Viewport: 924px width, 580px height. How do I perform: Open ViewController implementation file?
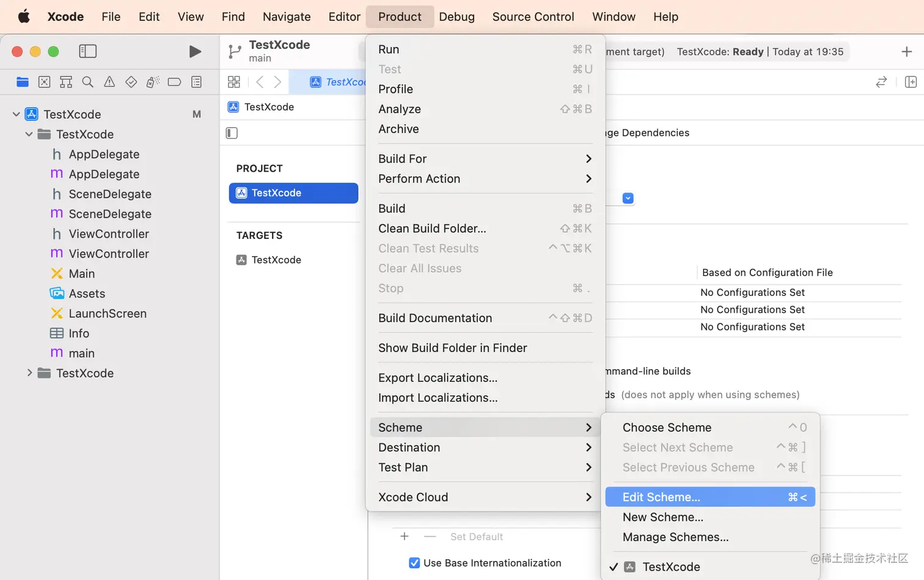(x=109, y=254)
